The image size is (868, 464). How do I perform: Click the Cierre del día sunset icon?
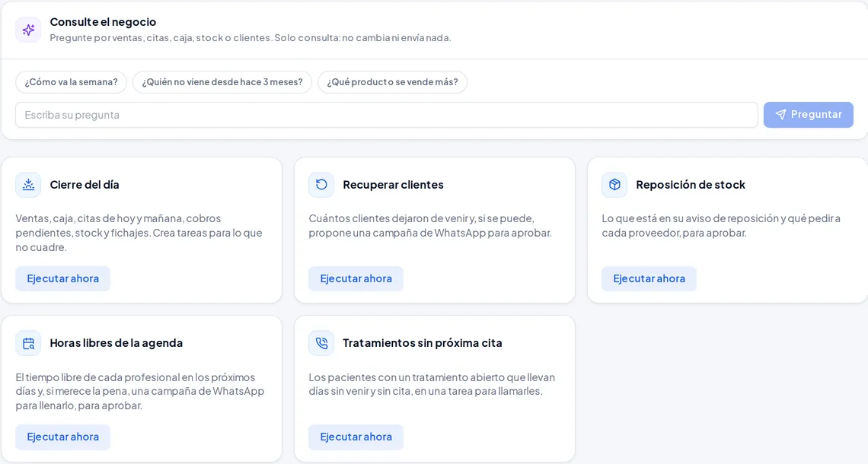pyautogui.click(x=28, y=185)
